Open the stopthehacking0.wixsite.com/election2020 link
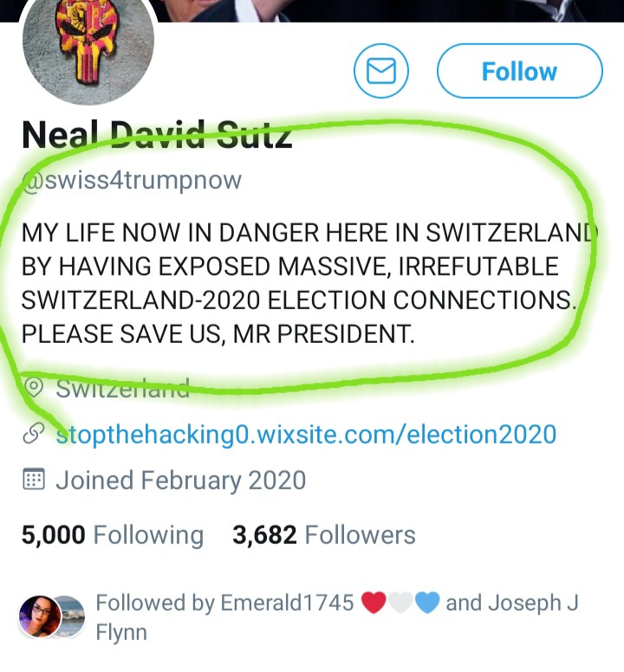 pyautogui.click(x=306, y=434)
